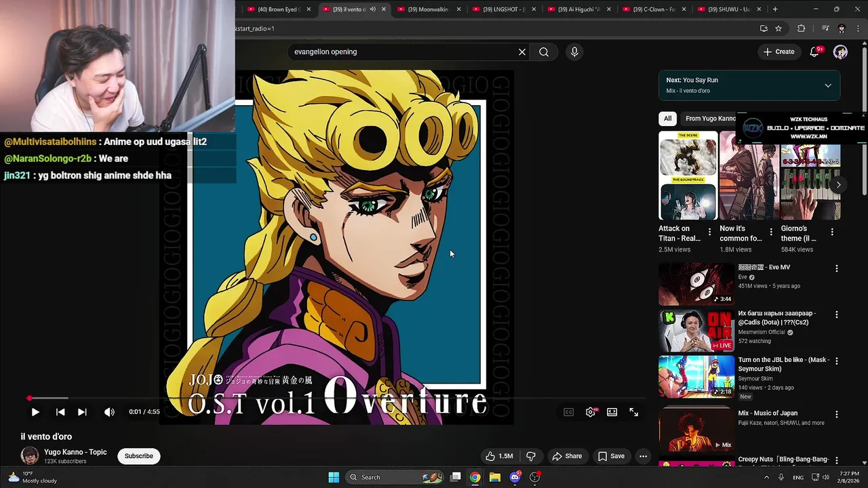Image resolution: width=868 pixels, height=488 pixels.
Task: Clear the evangelion opening search text
Action: click(522, 52)
